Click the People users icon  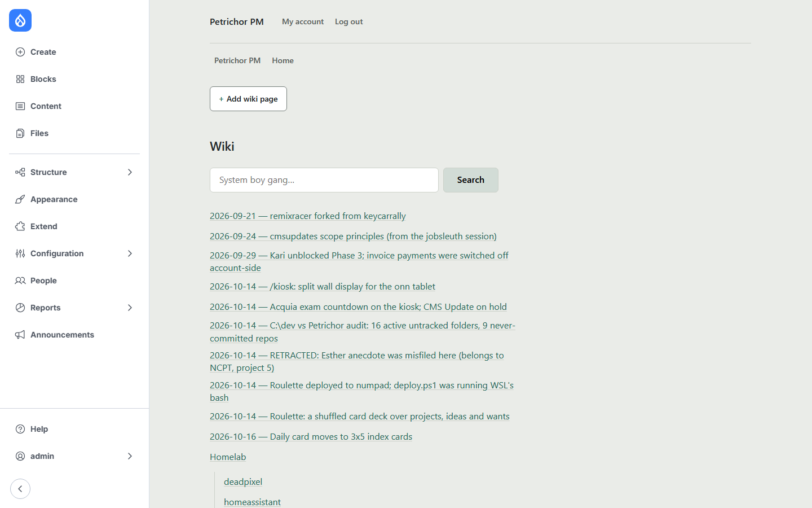click(x=20, y=281)
